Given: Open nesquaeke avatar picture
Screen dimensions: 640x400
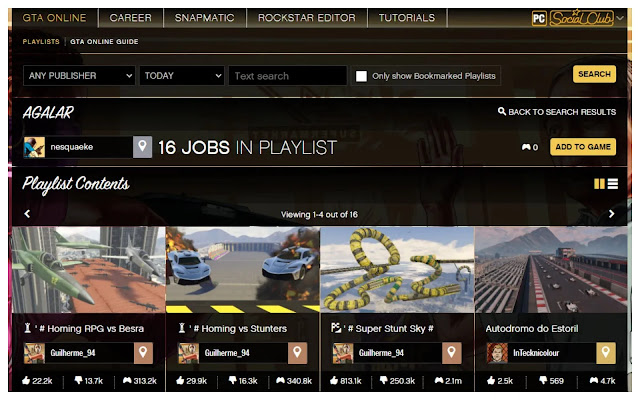Looking at the screenshot, I should tap(34, 147).
